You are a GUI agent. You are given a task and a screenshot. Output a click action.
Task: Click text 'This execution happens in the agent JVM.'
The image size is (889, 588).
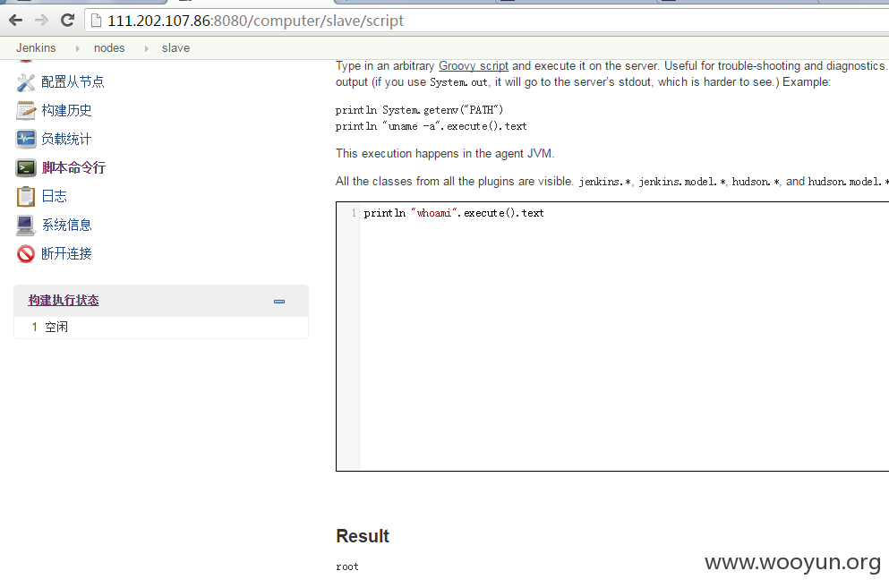click(444, 154)
